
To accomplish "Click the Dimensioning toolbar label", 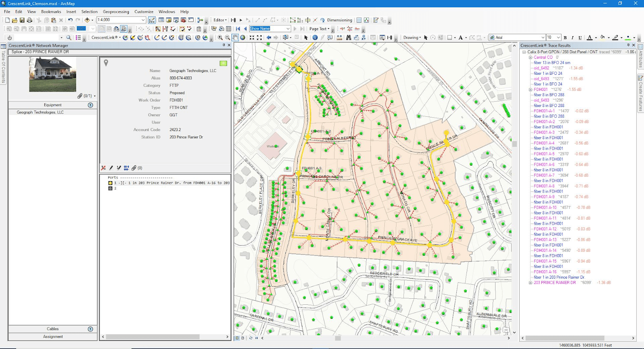I will pyautogui.click(x=339, y=20).
